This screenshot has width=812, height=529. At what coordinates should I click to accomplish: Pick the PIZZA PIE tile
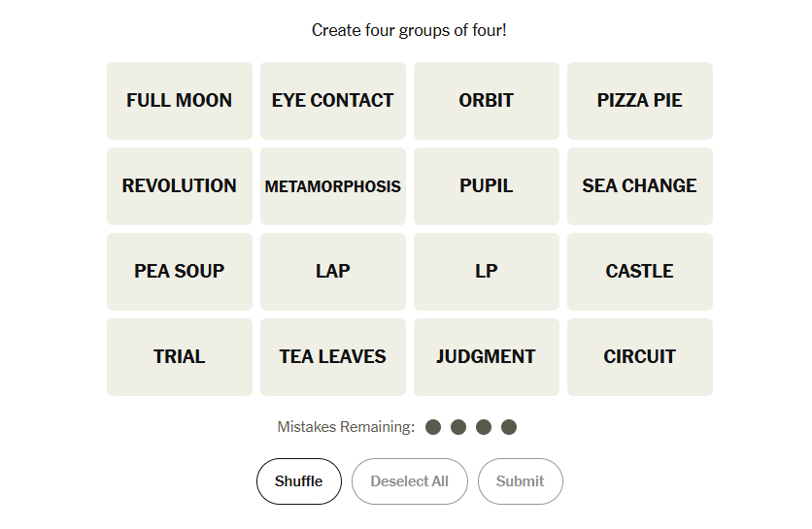coord(640,101)
